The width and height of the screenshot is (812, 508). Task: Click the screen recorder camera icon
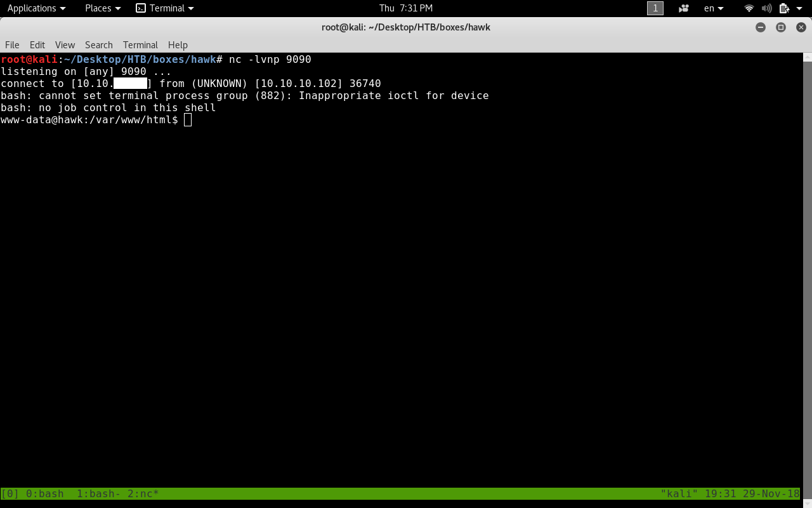tap(683, 8)
